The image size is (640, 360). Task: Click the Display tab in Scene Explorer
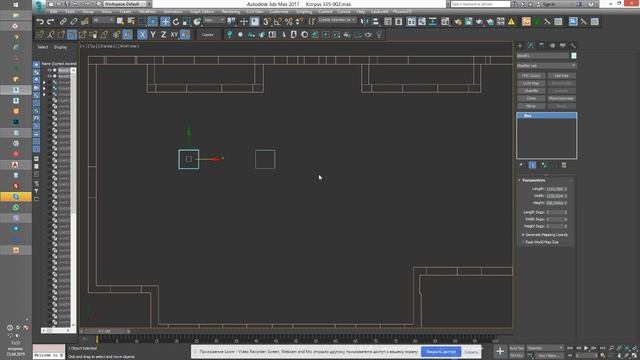click(x=60, y=47)
